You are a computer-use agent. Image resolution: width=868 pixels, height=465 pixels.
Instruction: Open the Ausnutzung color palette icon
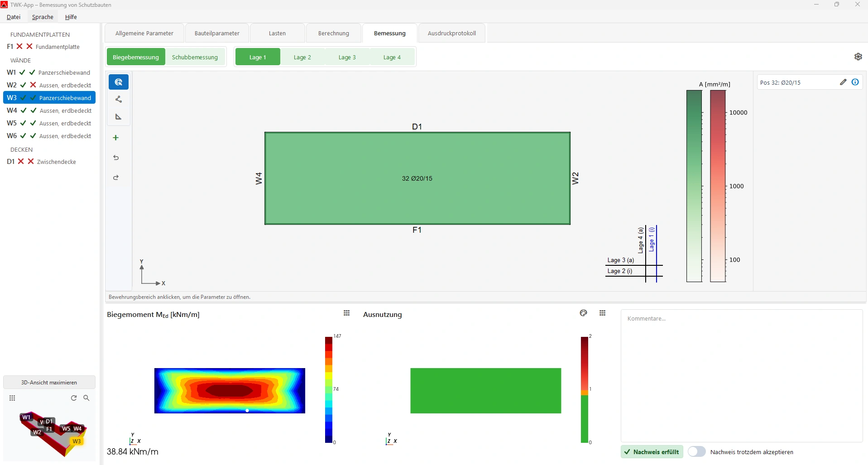pyautogui.click(x=583, y=313)
